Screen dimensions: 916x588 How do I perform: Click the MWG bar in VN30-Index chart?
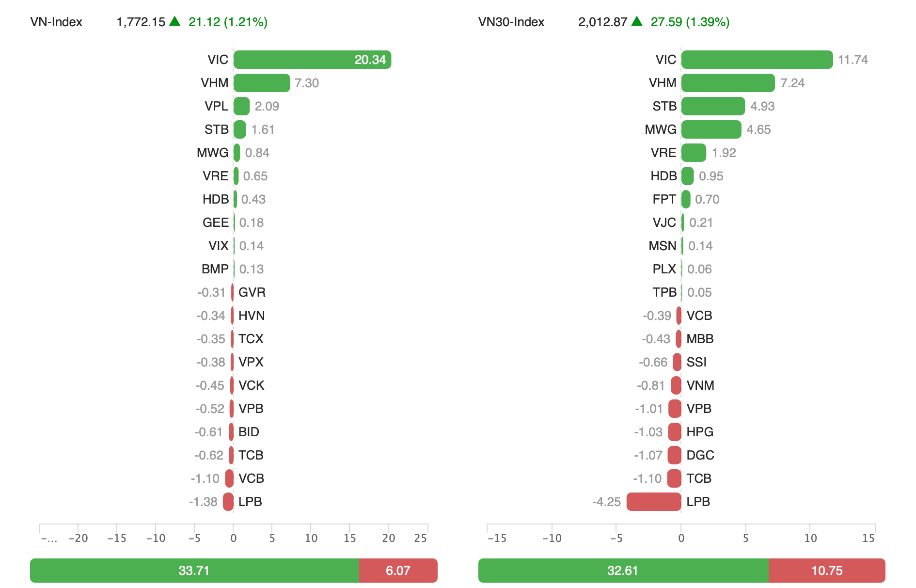(711, 129)
